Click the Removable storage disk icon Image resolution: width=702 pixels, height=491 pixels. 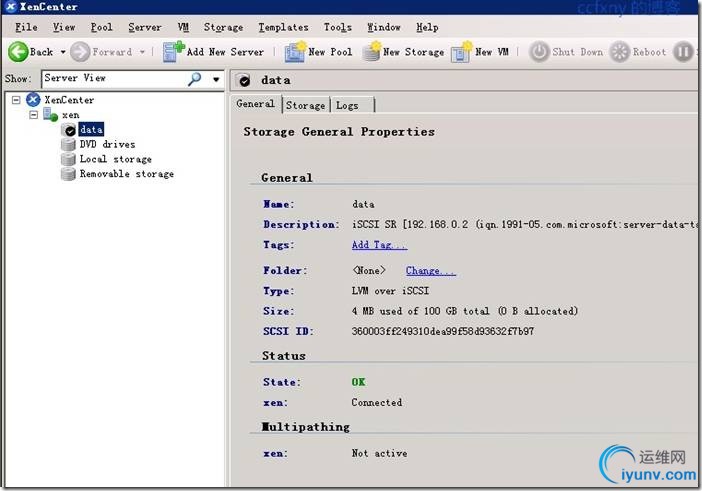[x=68, y=174]
